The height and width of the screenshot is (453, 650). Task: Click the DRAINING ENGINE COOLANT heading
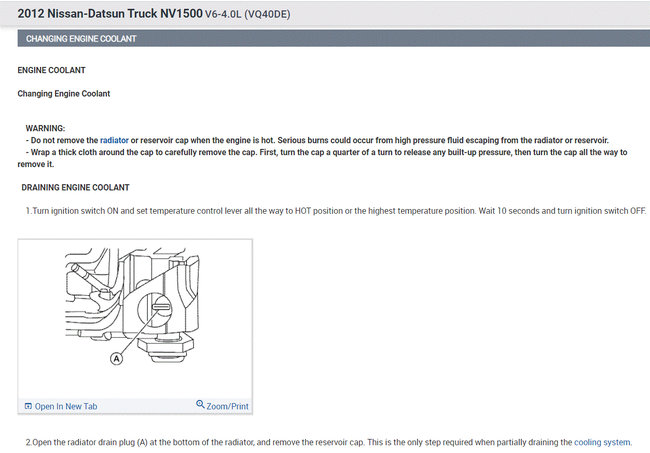point(75,188)
